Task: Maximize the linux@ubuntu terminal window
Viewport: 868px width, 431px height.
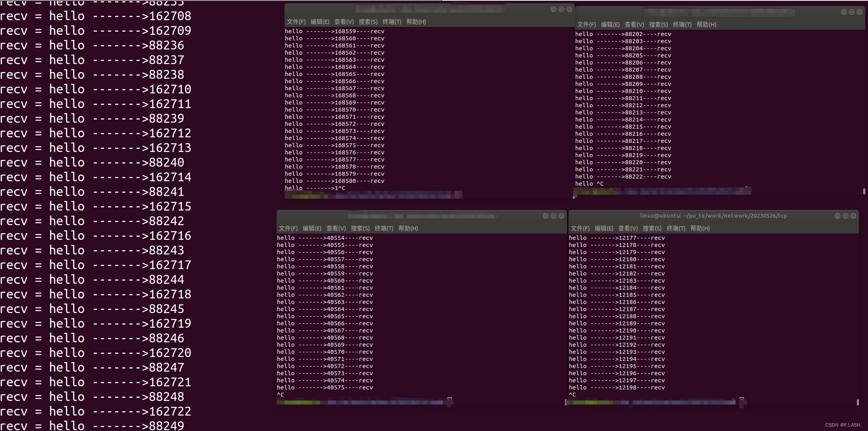Action: pyautogui.click(x=845, y=216)
